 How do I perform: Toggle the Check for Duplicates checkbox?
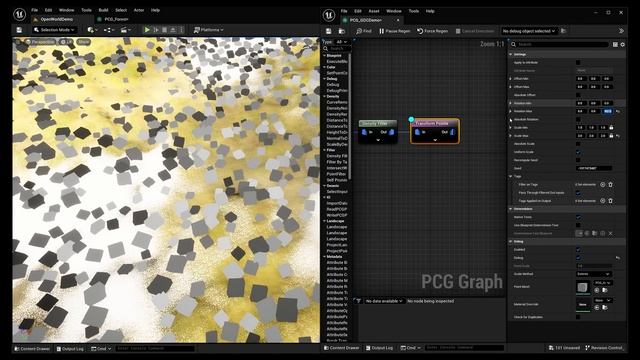[x=578, y=317]
